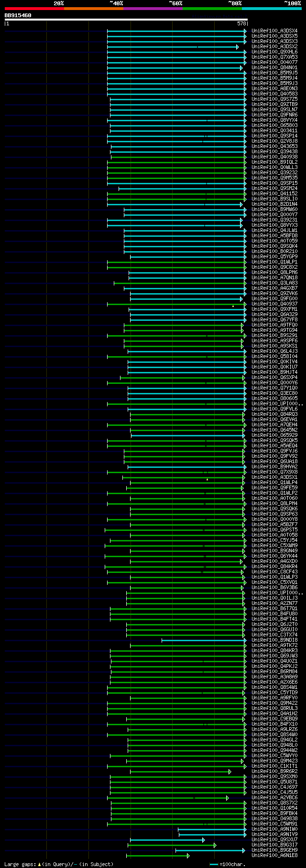
Task: Open hit UniRef100_Q84N01
Action: [x=274, y=68]
